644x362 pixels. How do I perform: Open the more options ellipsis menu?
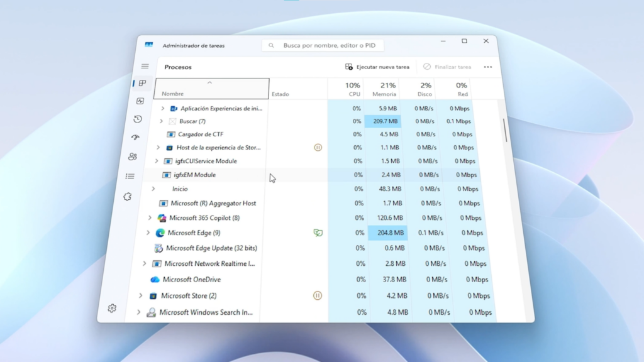coord(488,67)
